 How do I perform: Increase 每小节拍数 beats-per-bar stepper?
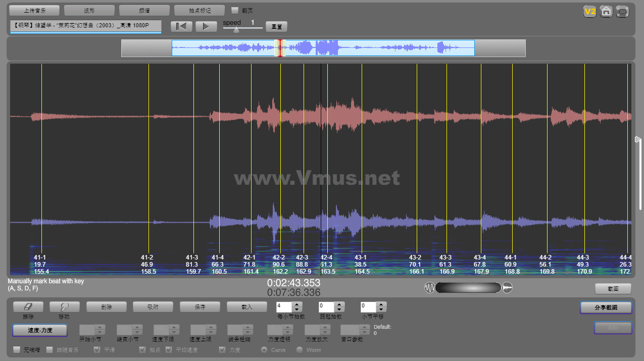pyautogui.click(x=297, y=304)
